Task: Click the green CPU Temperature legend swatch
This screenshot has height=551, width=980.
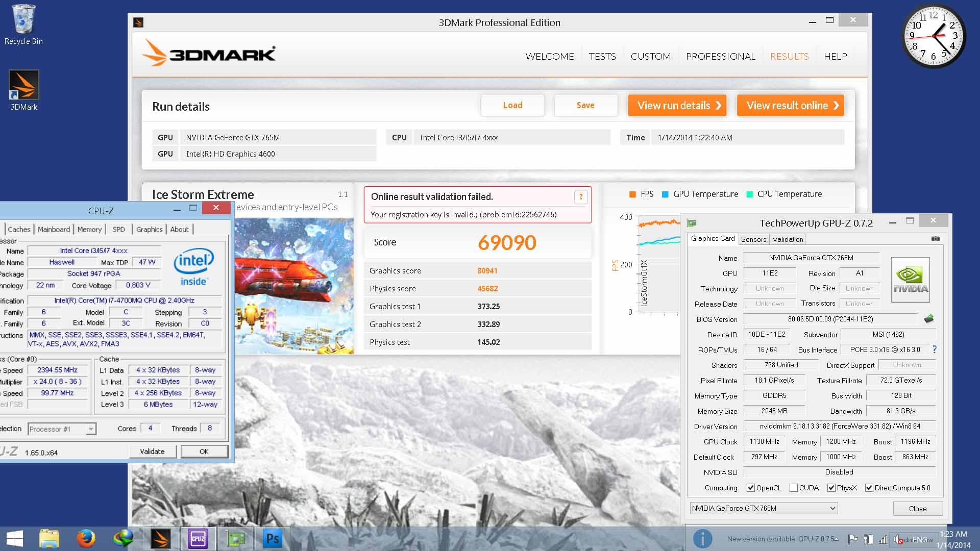Action: [749, 194]
